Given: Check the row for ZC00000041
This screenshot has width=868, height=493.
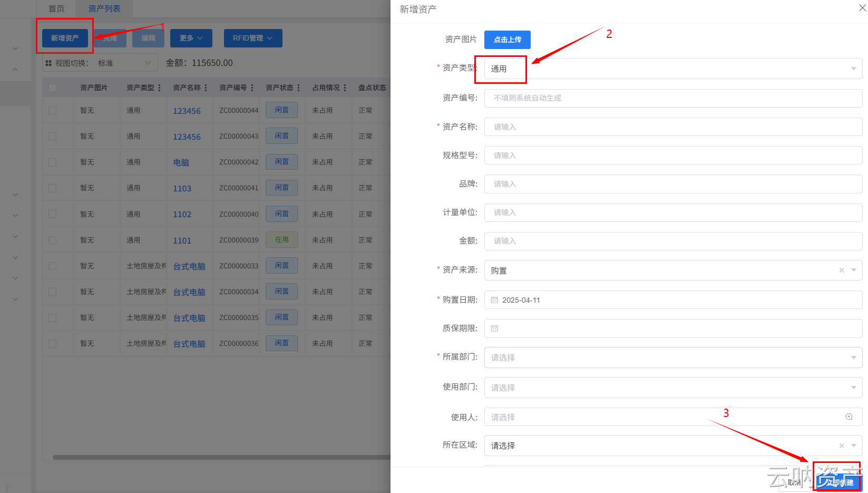Looking at the screenshot, I should pyautogui.click(x=52, y=188).
